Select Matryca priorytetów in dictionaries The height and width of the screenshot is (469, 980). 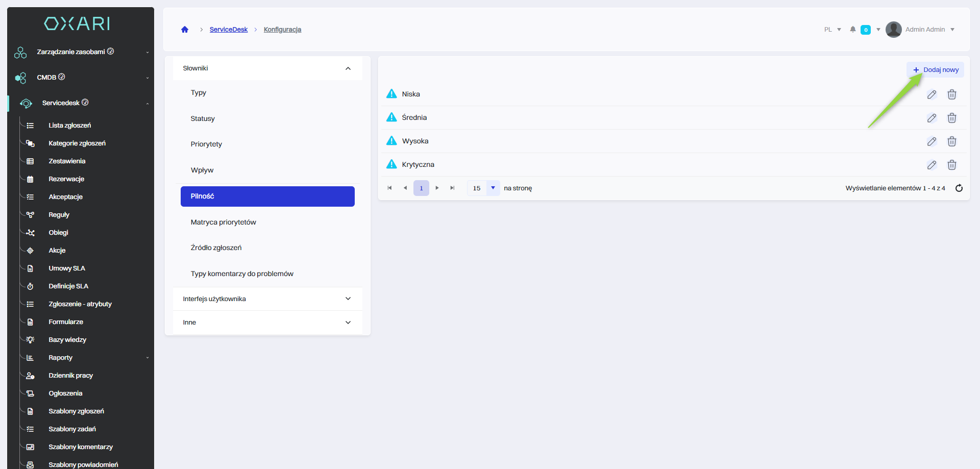tap(223, 223)
